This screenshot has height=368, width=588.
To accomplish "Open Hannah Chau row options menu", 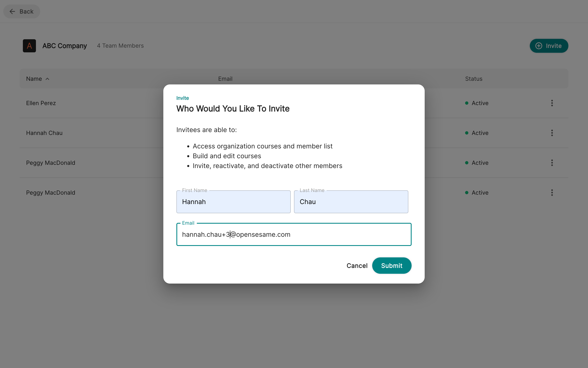I will point(552,133).
